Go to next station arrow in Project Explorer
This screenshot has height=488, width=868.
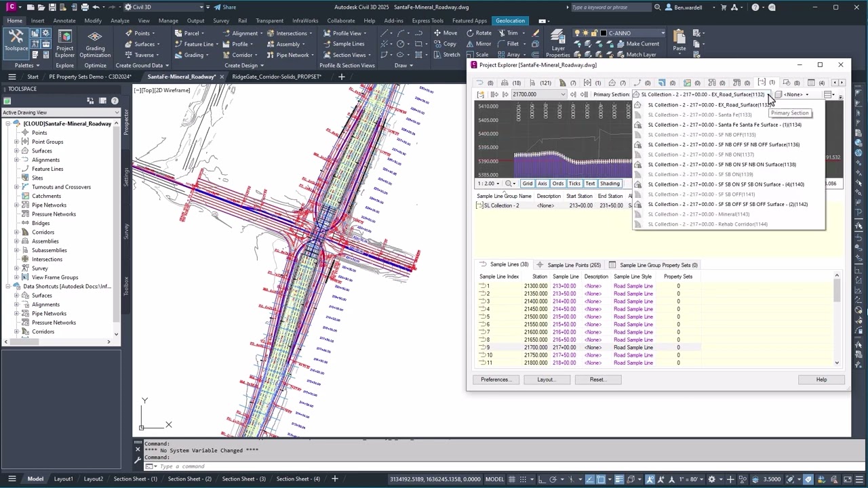click(573, 94)
